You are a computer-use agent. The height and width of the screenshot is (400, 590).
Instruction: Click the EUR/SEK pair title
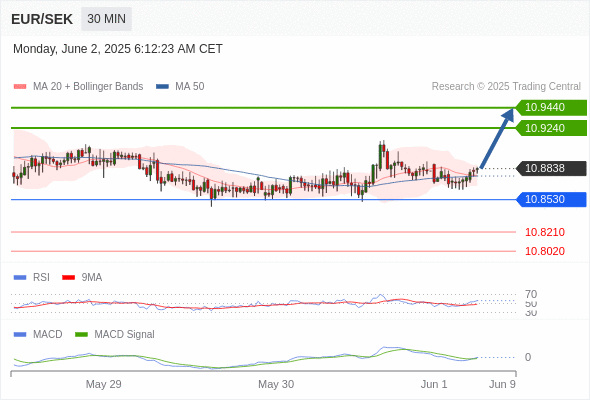[42, 19]
